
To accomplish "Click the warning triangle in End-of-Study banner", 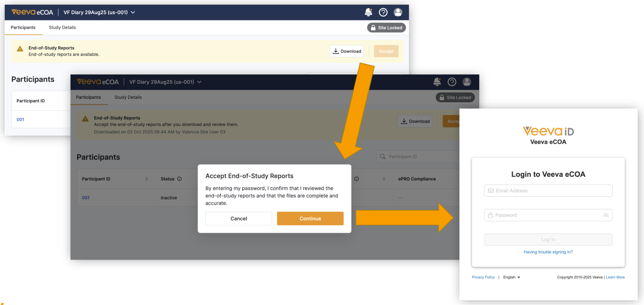I will click(x=20, y=49).
